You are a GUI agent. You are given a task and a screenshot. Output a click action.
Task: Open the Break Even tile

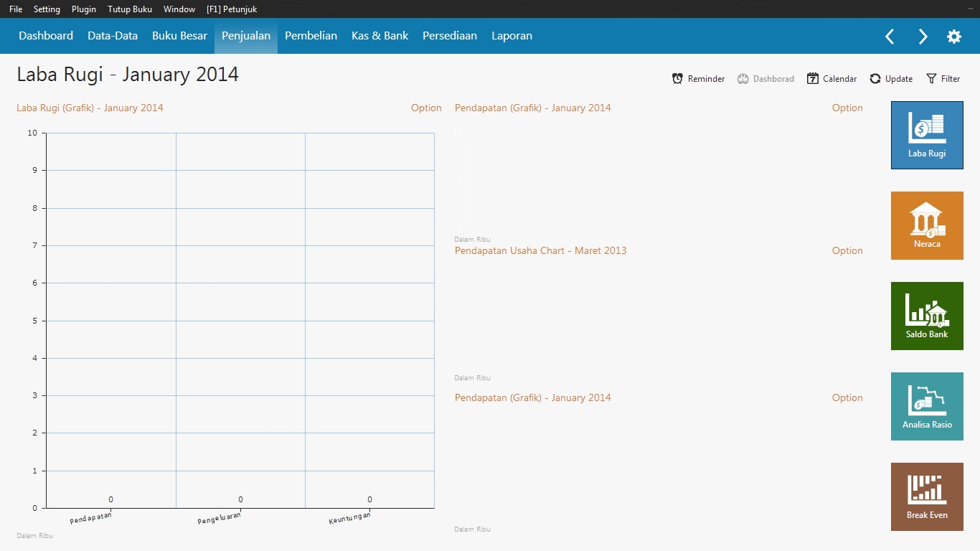tap(927, 496)
